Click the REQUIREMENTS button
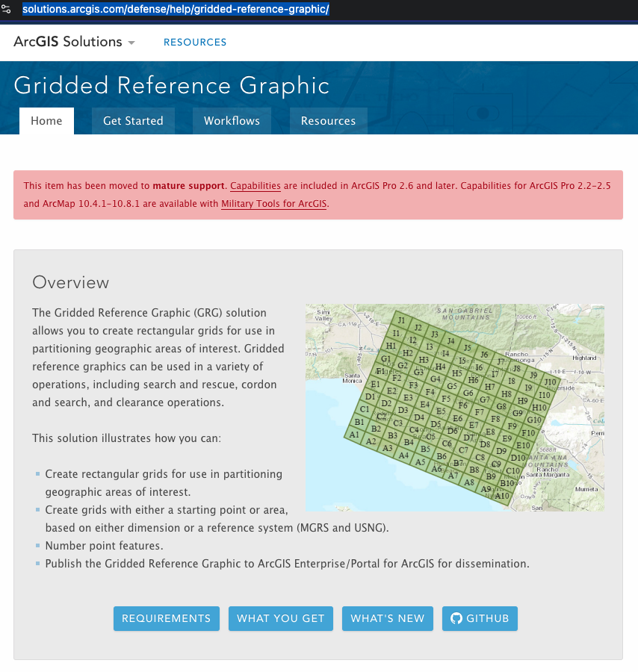This screenshot has width=638, height=672. [167, 618]
